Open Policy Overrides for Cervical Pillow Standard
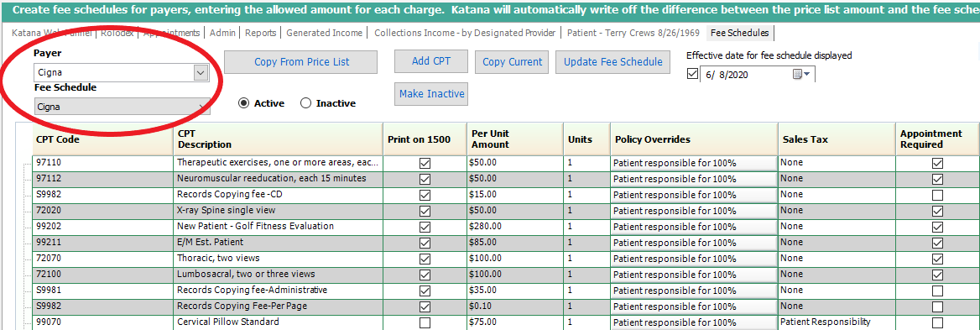The width and height of the screenshot is (980, 330). [x=694, y=322]
